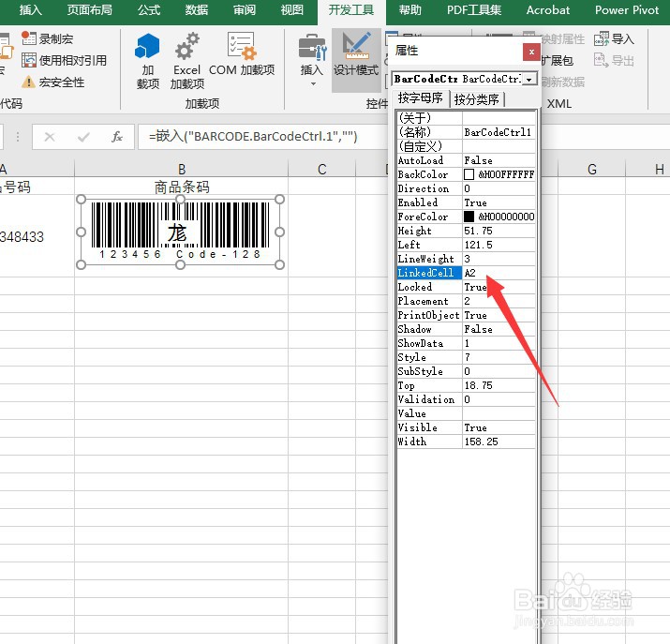Click the Record Macro icon
Image resolution: width=670 pixels, height=644 pixels.
[29, 38]
